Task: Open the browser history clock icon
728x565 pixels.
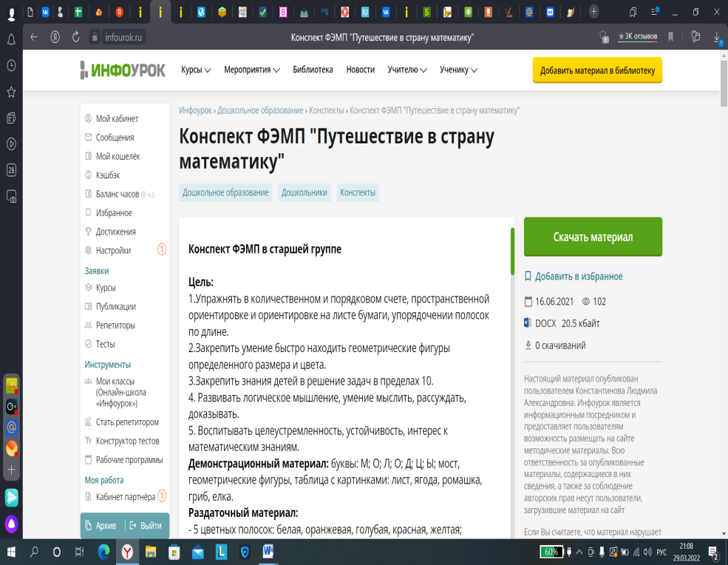Action: coord(11,65)
